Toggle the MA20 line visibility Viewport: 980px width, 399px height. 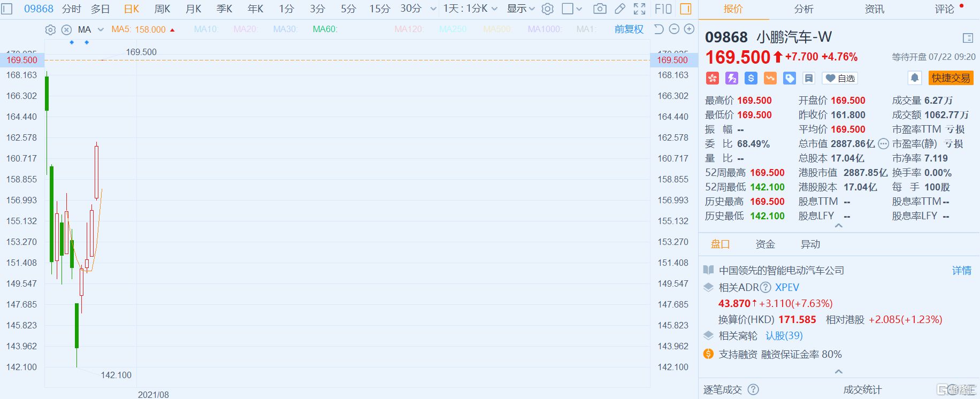coord(246,29)
